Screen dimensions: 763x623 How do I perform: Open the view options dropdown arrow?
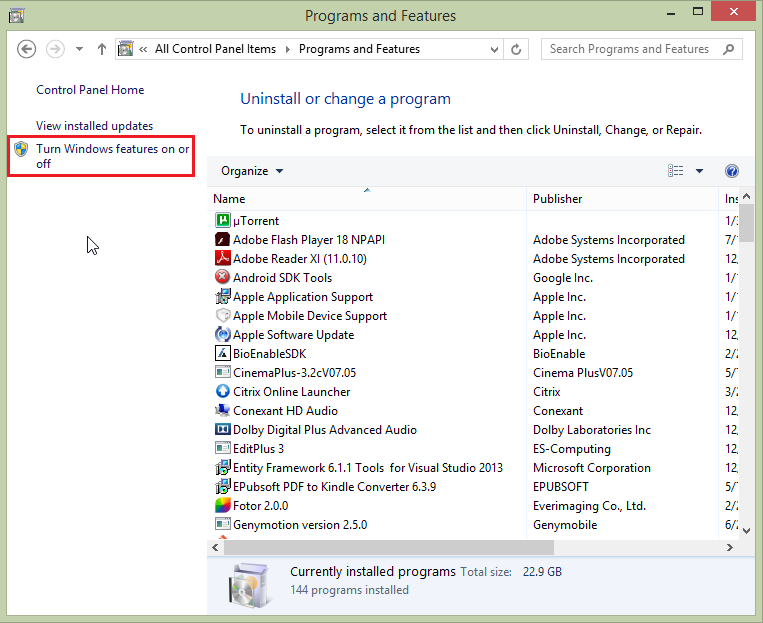coord(699,171)
